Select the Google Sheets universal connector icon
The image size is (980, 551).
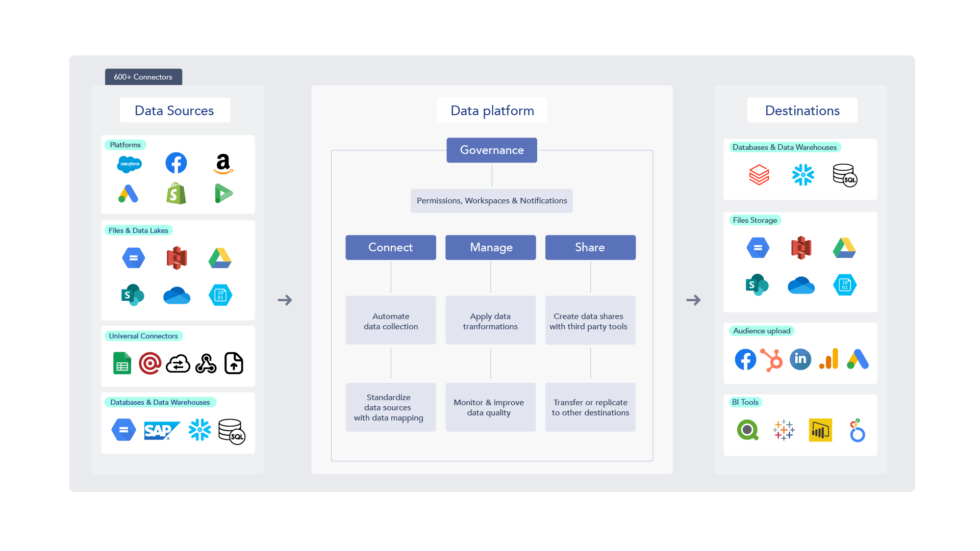(122, 363)
